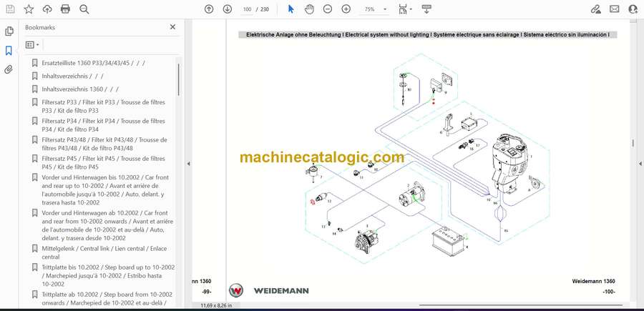Open the attachments paperclip panel
This screenshot has height=311, width=644.
pyautogui.click(x=9, y=69)
